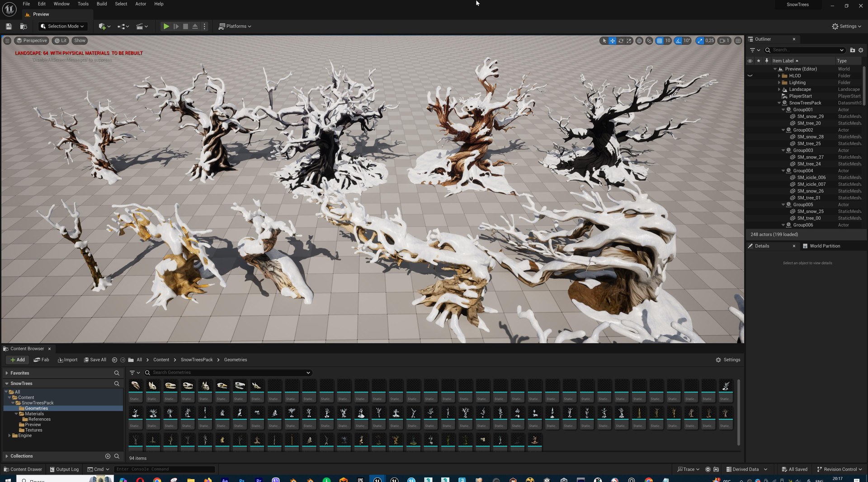This screenshot has width=868, height=482.
Task: Click the Add button in Content Browser
Action: [18, 360]
